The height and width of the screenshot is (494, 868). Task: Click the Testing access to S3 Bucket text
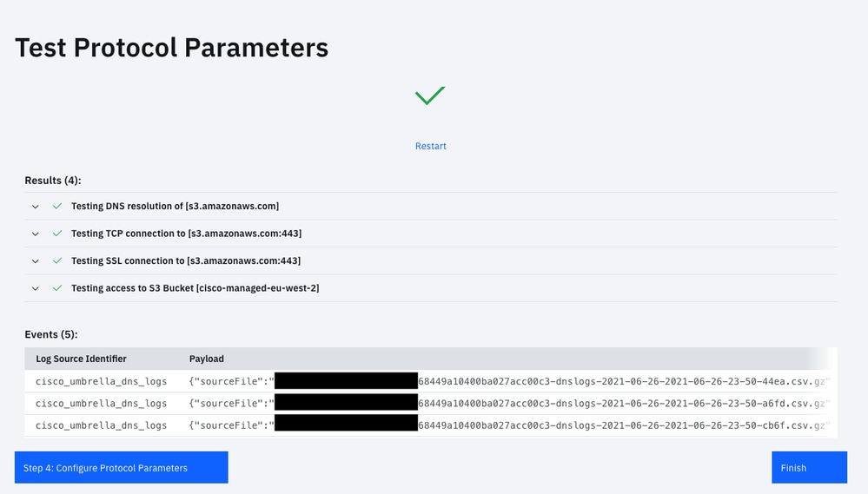(x=195, y=288)
